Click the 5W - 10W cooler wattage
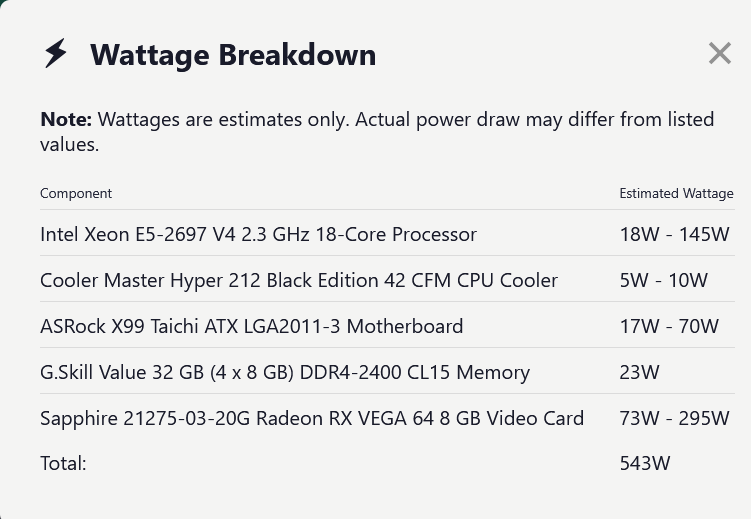The image size is (751, 519). tap(663, 280)
